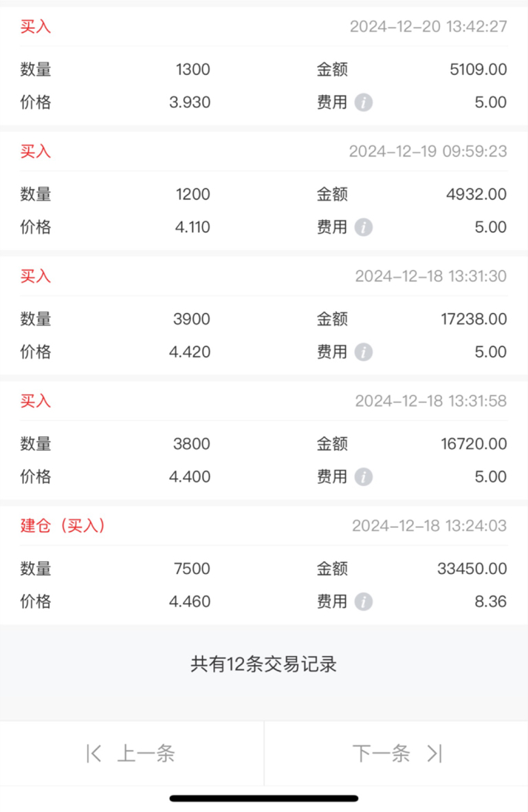Select 买入 record dated 2024-12-19

click(x=264, y=190)
